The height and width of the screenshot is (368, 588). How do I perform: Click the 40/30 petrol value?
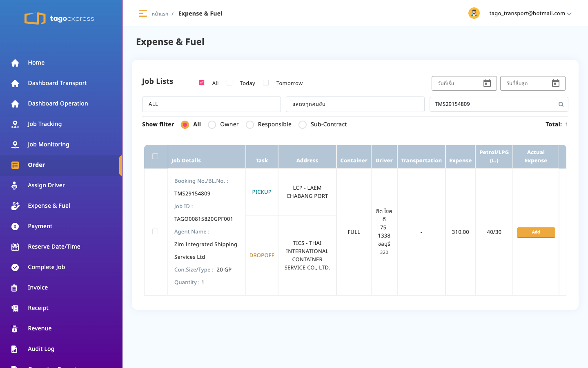click(x=494, y=232)
